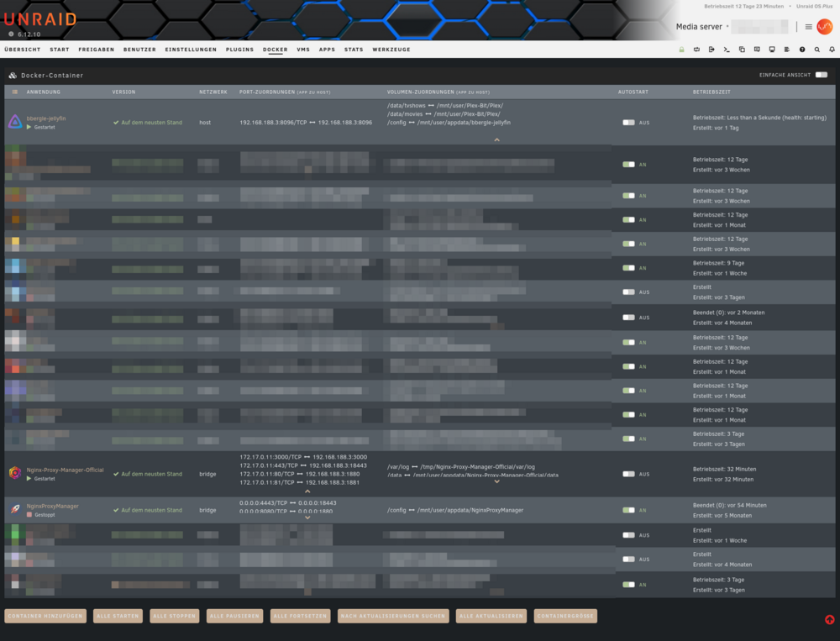
Task: Go to the Einstellungen menu
Action: tap(191, 50)
